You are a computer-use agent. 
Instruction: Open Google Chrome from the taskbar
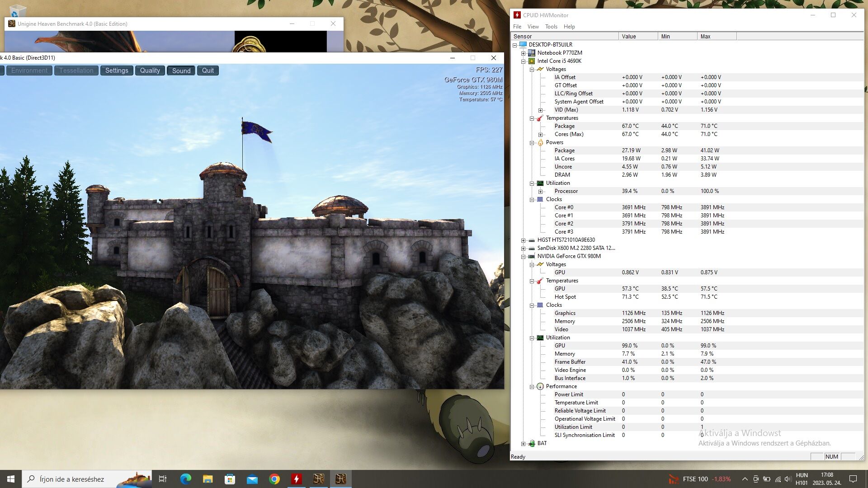(274, 479)
